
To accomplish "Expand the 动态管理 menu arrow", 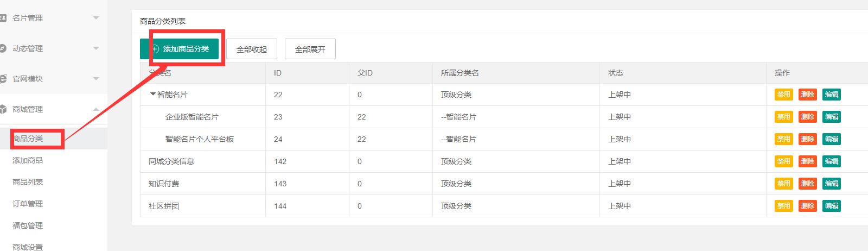I will click(96, 48).
